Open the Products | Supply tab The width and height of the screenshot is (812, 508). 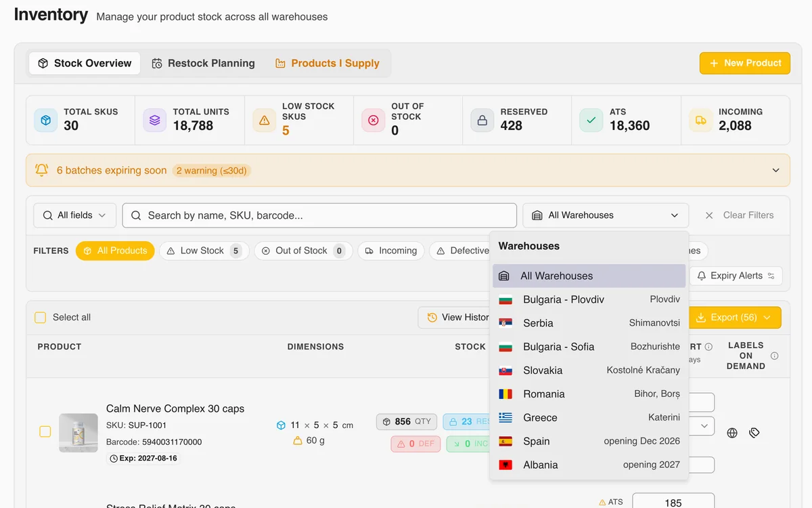click(x=327, y=63)
